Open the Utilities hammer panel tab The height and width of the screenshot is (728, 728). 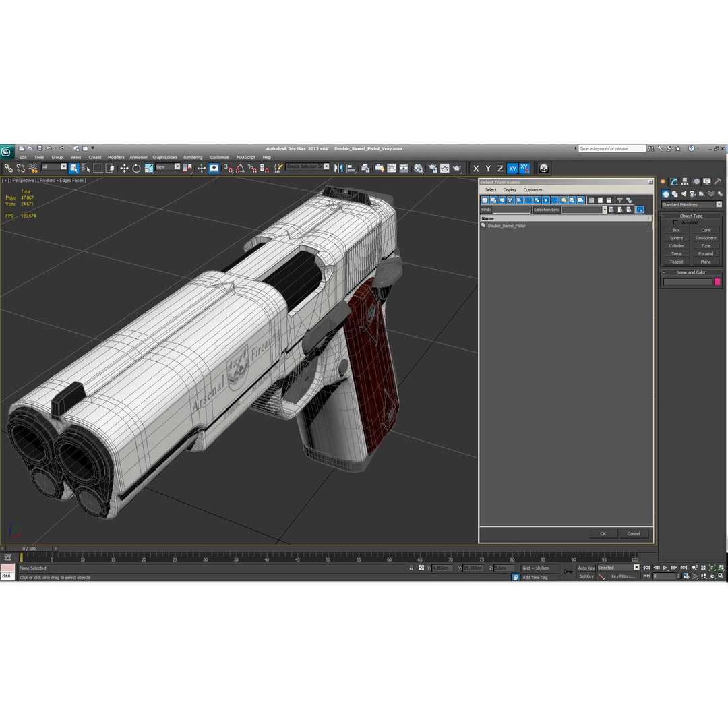coord(718,181)
